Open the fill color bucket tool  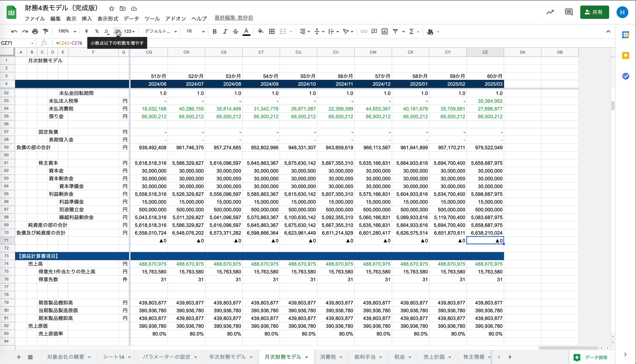[x=261, y=31]
